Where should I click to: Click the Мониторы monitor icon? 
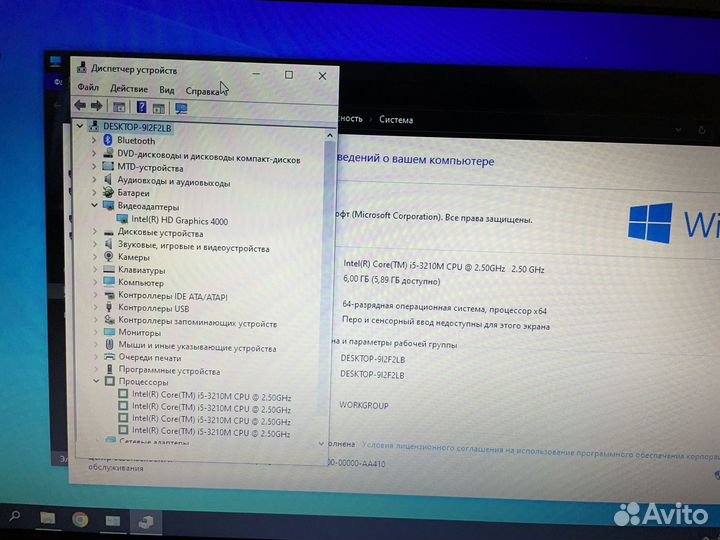109,332
